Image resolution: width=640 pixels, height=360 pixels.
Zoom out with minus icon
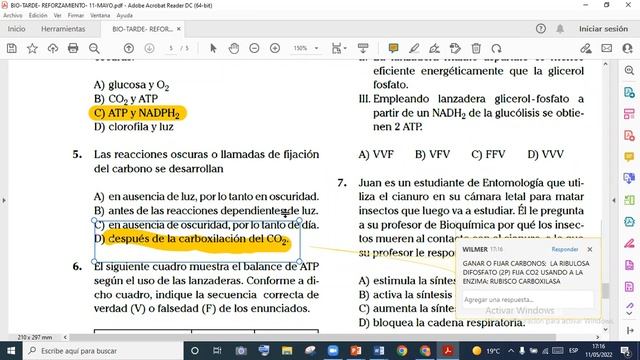tap(254, 48)
